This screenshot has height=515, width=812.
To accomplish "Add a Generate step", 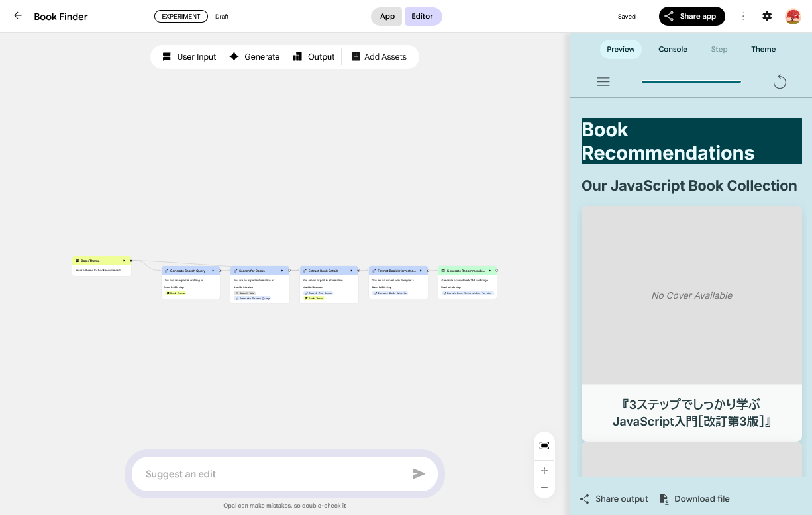I will point(254,57).
